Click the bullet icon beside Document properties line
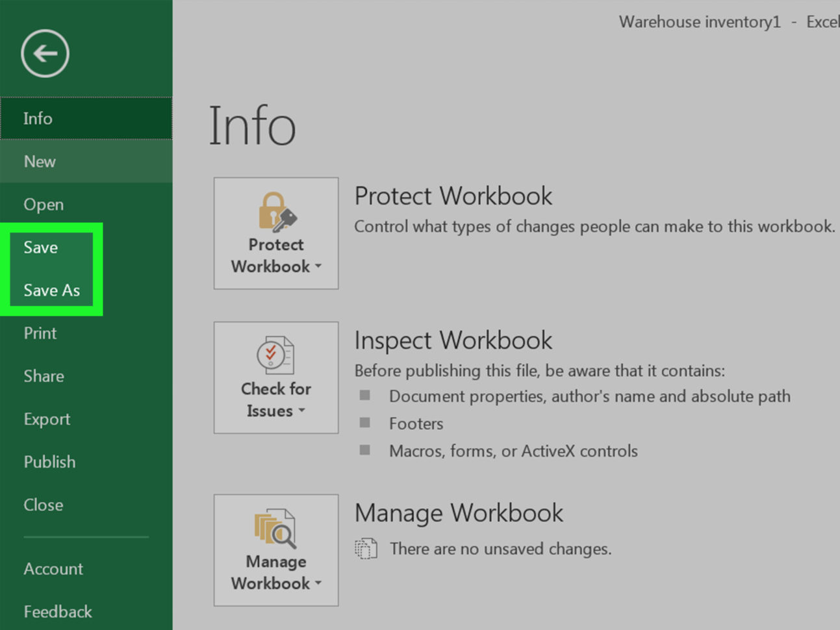840x630 pixels. click(x=366, y=395)
